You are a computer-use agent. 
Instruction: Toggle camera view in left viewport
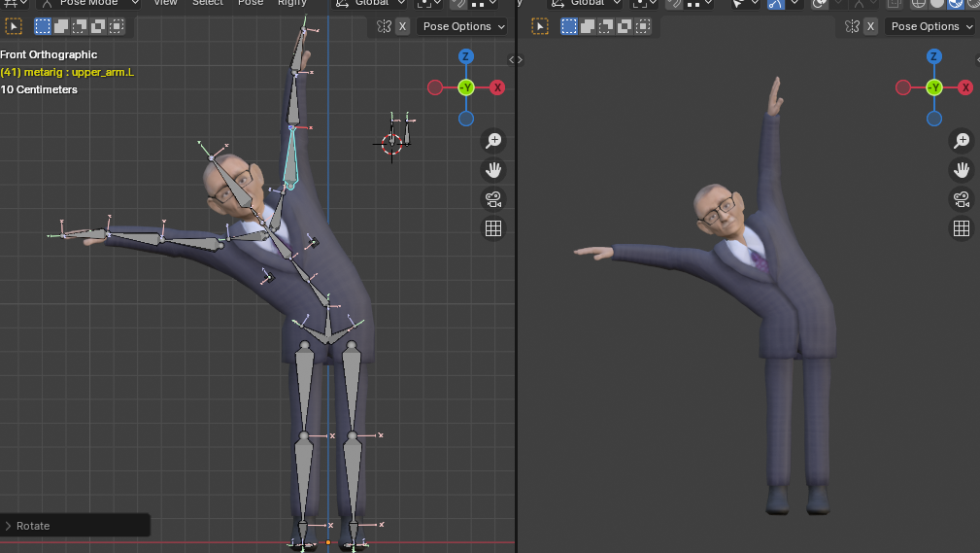tap(493, 199)
